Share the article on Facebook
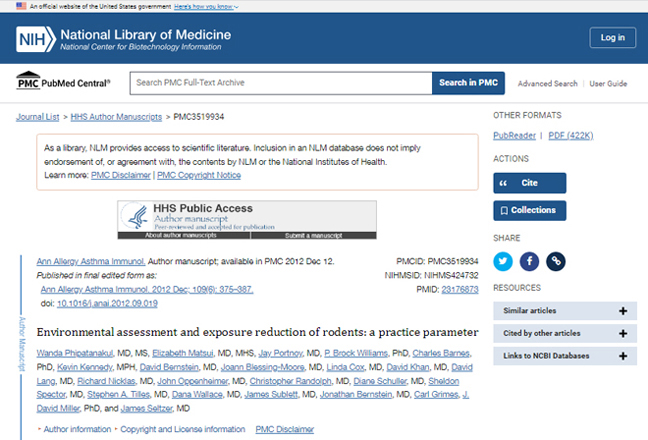Screen dimensions: 648x440 529,261
